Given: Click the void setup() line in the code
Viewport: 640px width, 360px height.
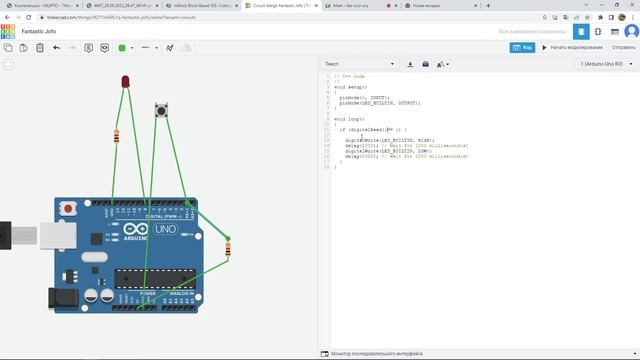Looking at the screenshot, I should pyautogui.click(x=350, y=87).
